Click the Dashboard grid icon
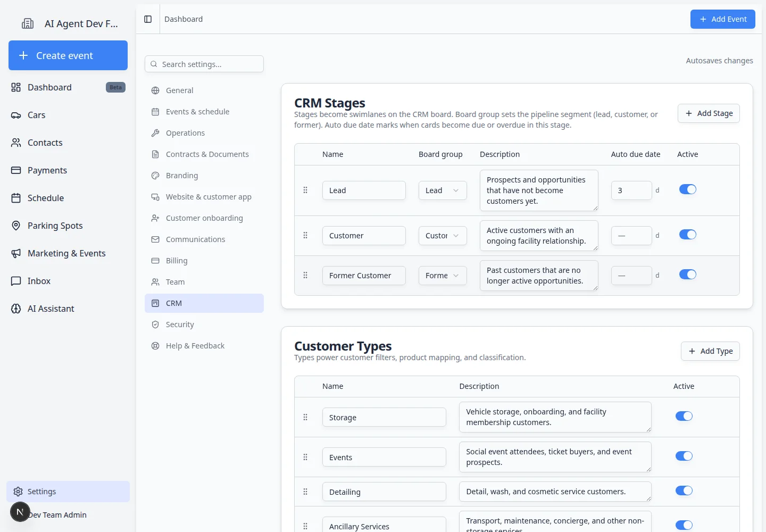The image size is (766, 532). point(16,87)
